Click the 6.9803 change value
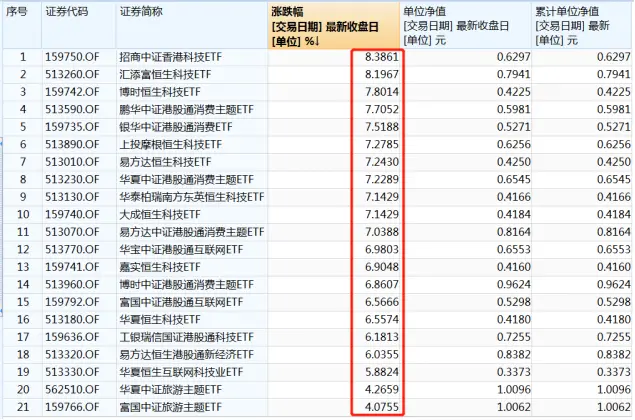The height and width of the screenshot is (420, 635). point(381,249)
